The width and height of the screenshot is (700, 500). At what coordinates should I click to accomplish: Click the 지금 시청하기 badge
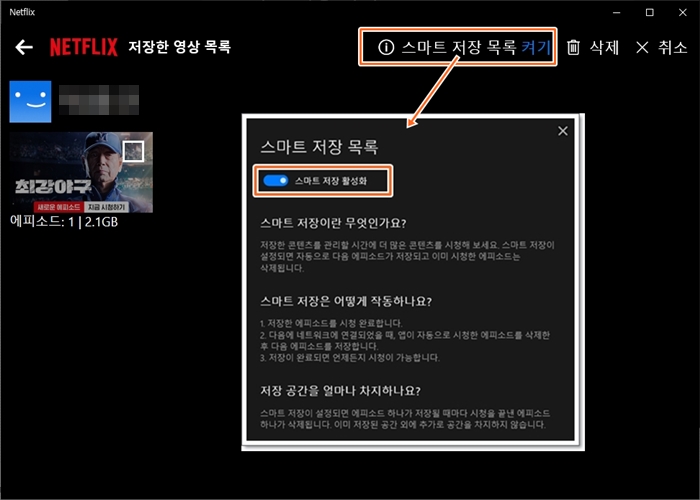click(106, 207)
